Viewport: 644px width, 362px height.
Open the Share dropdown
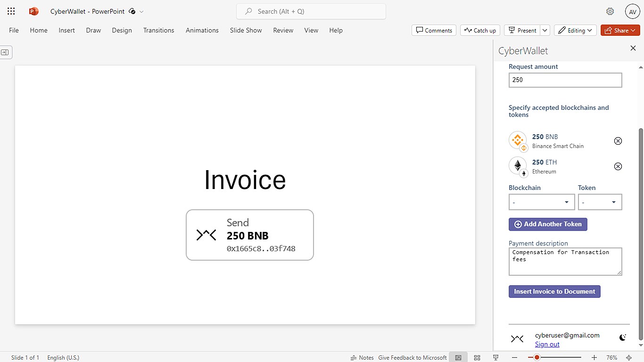tap(620, 30)
